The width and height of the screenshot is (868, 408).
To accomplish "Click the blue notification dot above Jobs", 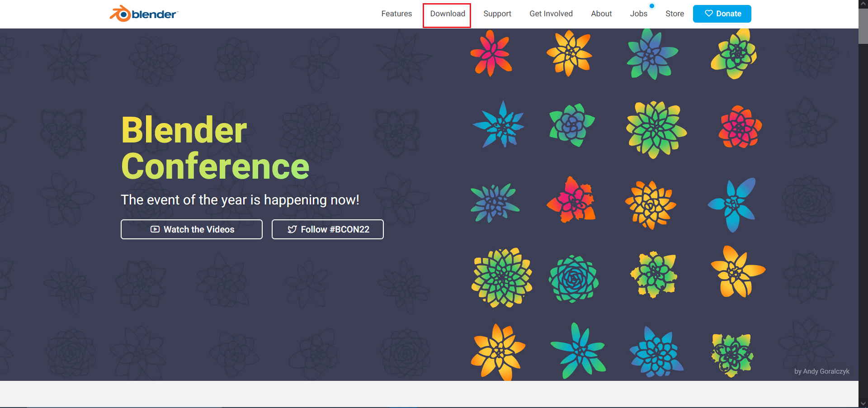I will coord(651,6).
